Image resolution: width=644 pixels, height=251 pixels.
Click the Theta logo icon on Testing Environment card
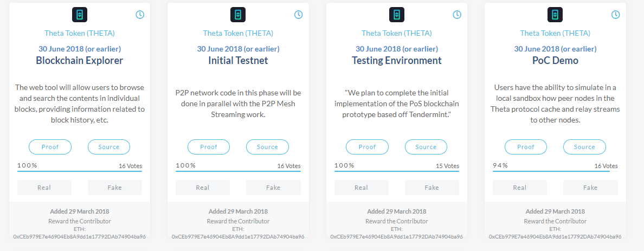(397, 15)
